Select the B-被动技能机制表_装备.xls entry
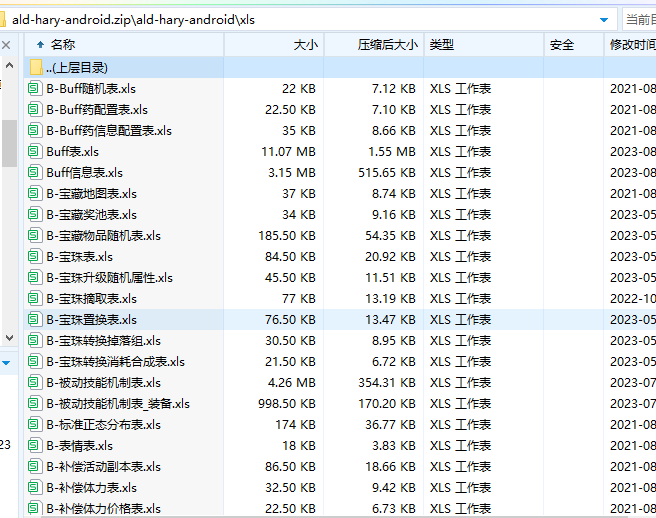656x518 pixels. point(117,403)
